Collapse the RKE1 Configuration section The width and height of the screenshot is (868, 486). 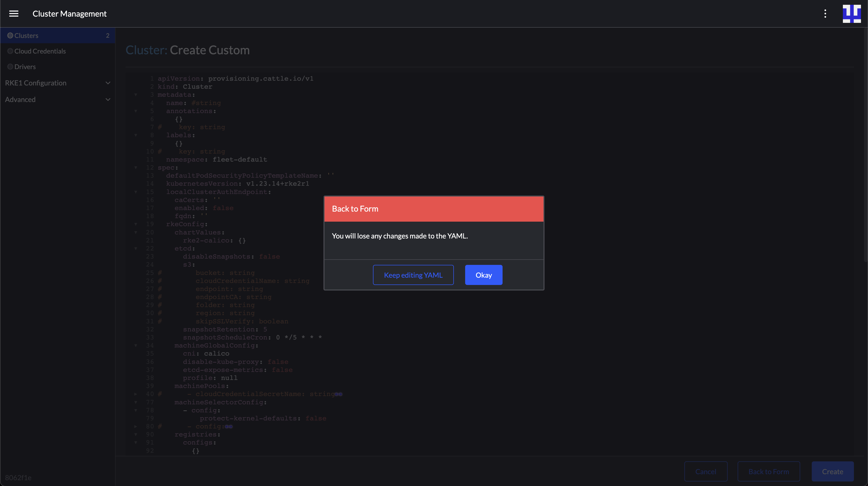107,83
